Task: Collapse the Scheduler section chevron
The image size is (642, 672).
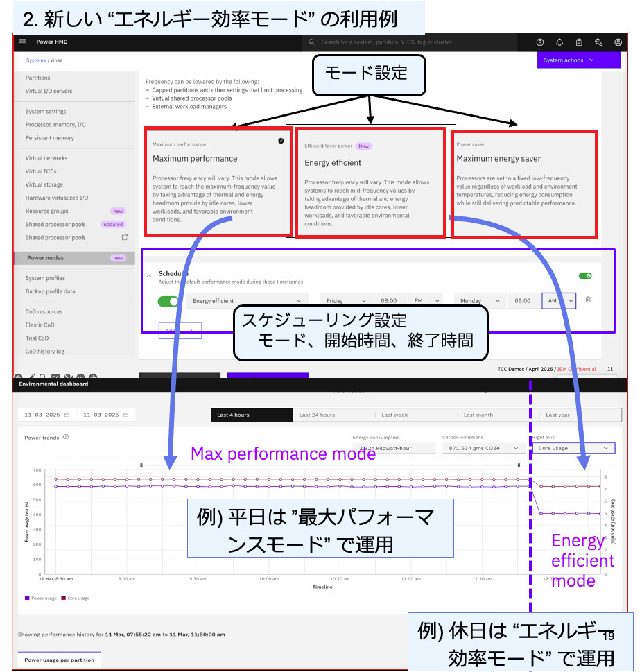Action: click(x=149, y=275)
